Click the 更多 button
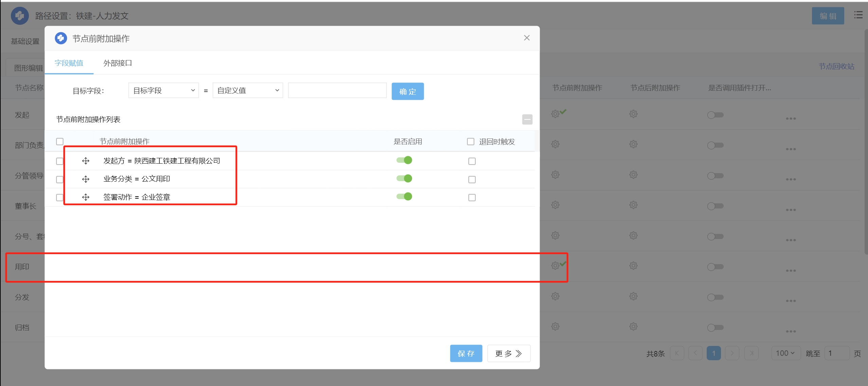Image resolution: width=868 pixels, height=386 pixels. coord(508,353)
